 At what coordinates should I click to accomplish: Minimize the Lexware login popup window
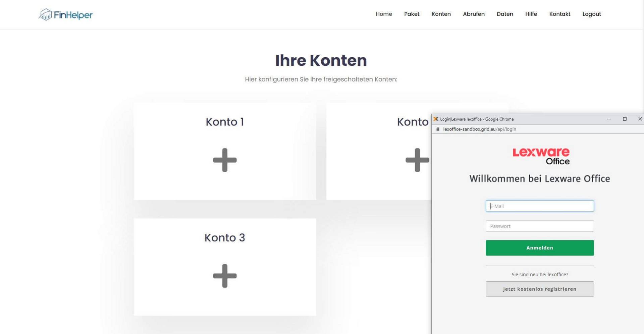tap(609, 119)
